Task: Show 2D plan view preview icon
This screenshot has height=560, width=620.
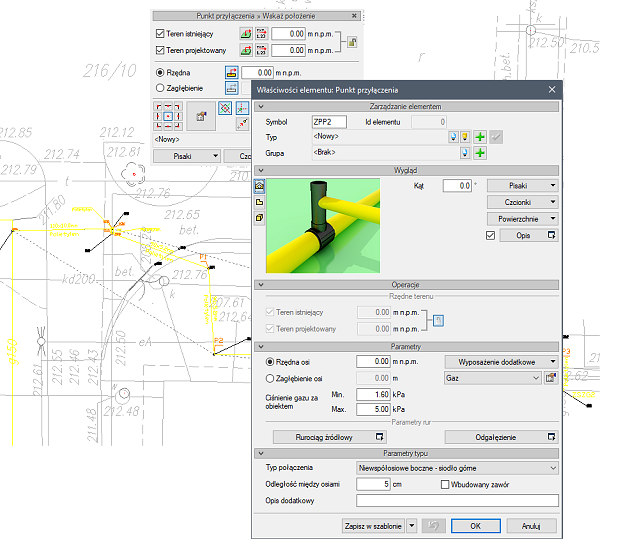Action: [x=259, y=202]
